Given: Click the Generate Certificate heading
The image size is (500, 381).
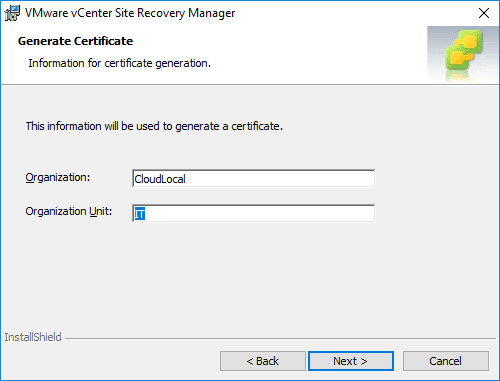Looking at the screenshot, I should coord(75,41).
